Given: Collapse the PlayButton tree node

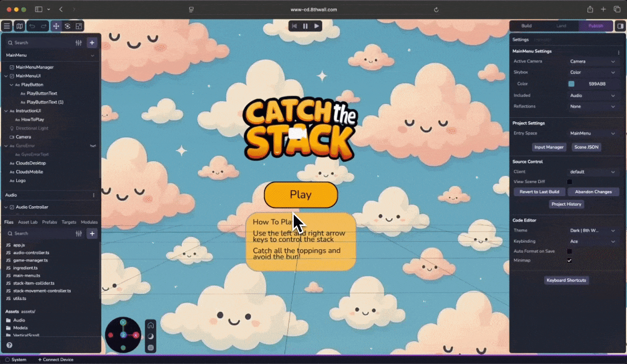Looking at the screenshot, I should [x=12, y=85].
